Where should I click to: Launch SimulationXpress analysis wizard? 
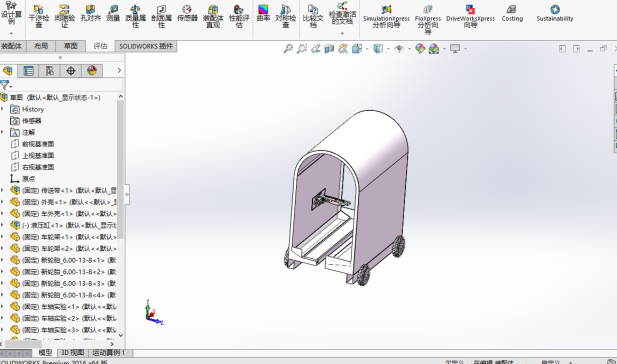tap(386, 17)
